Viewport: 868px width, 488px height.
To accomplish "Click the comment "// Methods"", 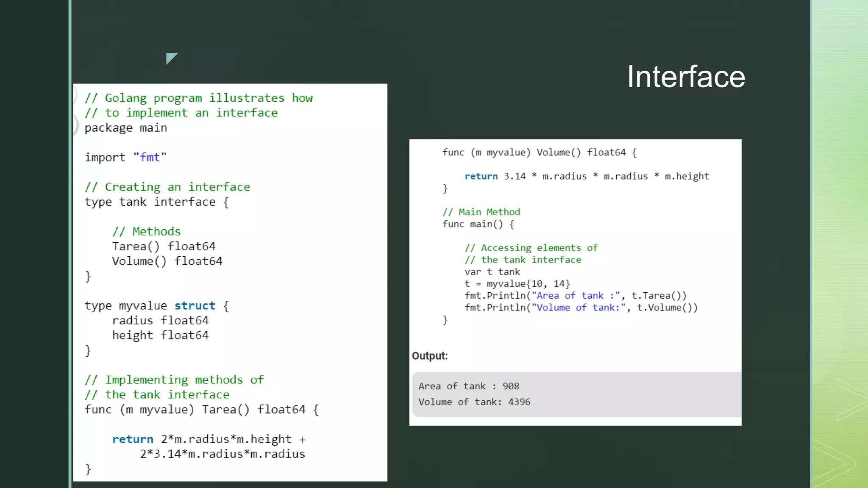I will point(147,231).
